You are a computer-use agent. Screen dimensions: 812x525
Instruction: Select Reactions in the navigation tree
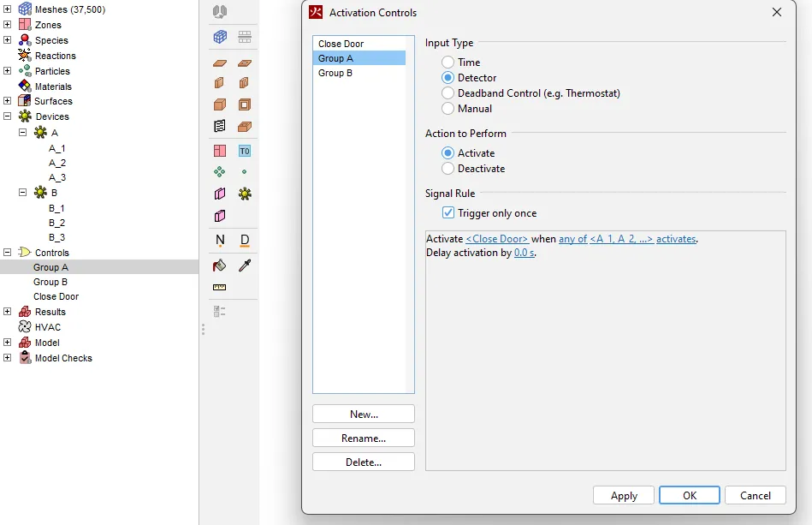(56, 56)
